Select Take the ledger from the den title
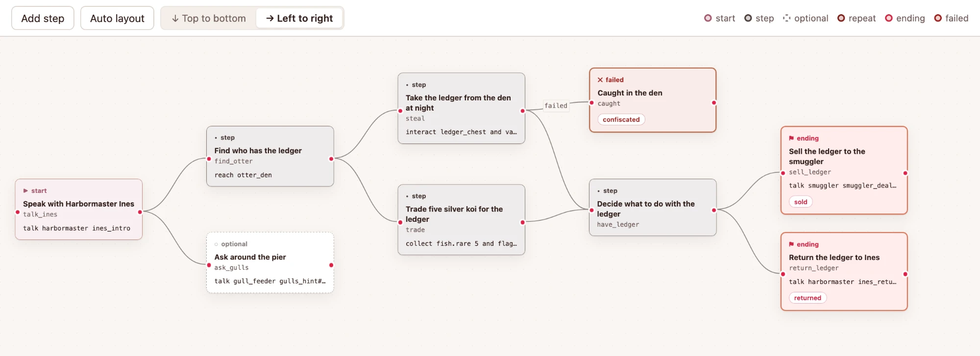 (458, 103)
